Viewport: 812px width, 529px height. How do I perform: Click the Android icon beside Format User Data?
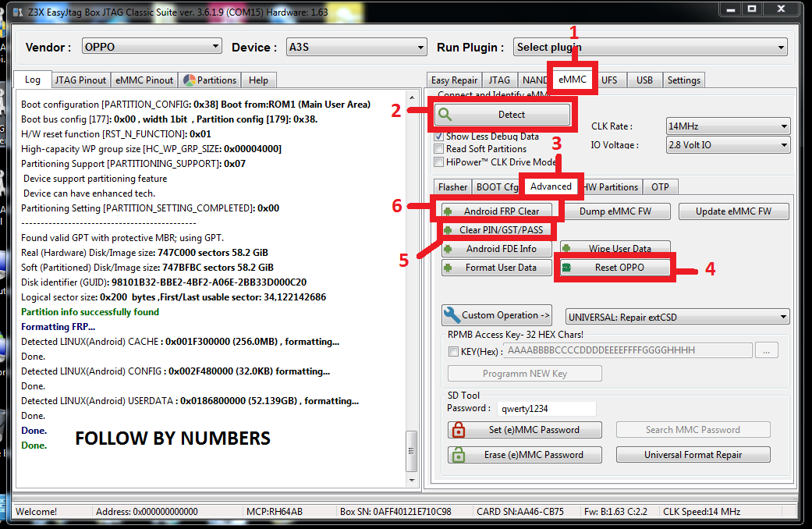click(448, 268)
